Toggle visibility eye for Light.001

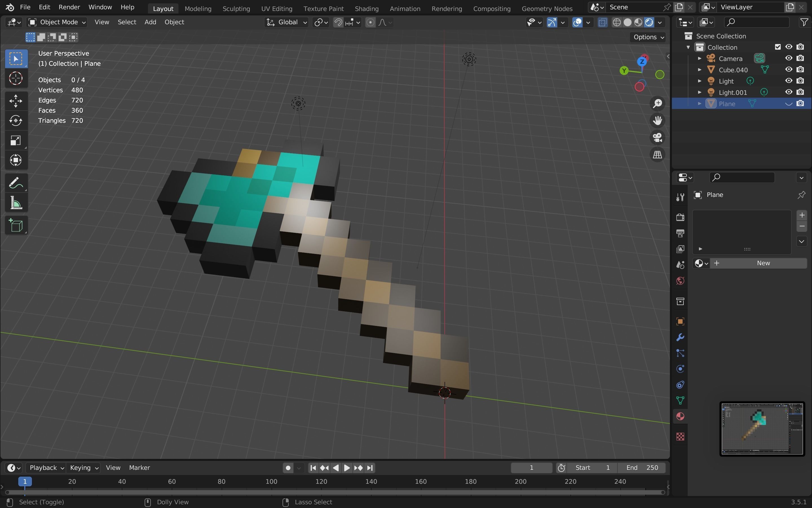[789, 92]
